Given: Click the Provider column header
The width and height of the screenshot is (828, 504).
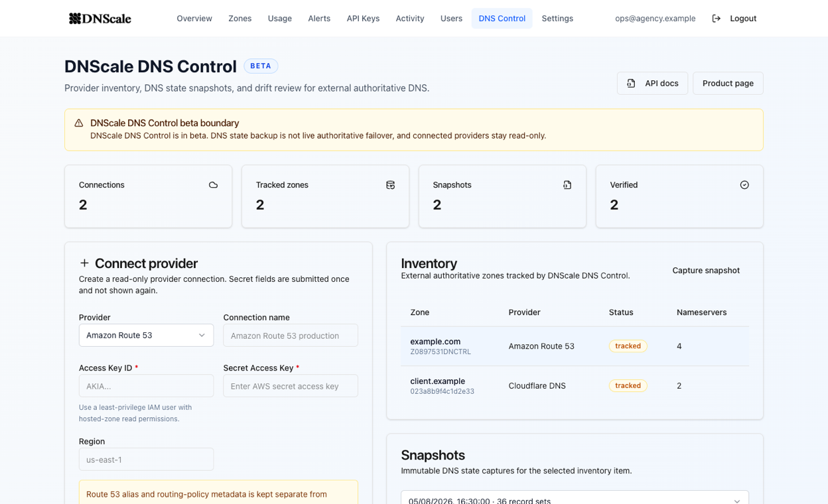Looking at the screenshot, I should 525,312.
